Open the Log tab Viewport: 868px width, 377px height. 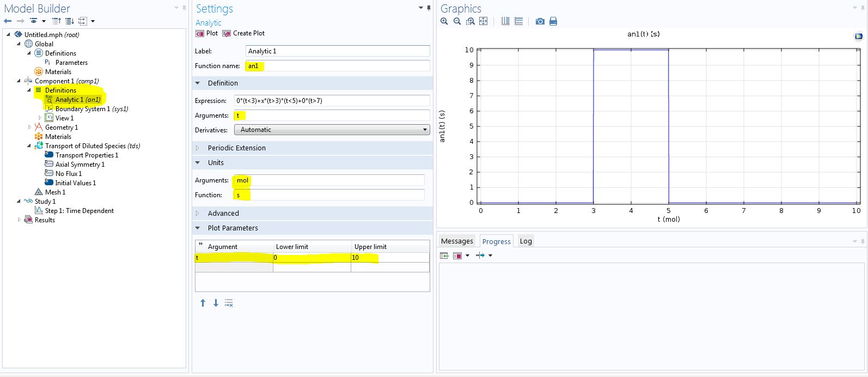[525, 241]
